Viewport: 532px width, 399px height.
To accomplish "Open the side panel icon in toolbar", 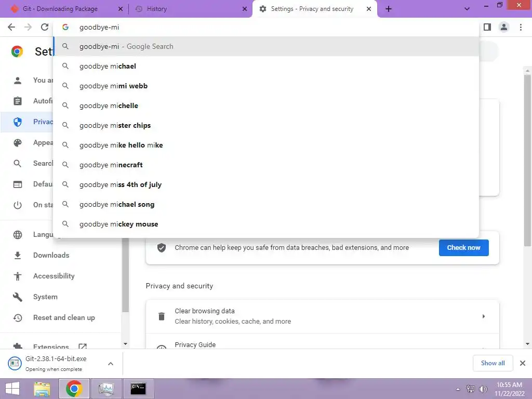I will point(487,27).
